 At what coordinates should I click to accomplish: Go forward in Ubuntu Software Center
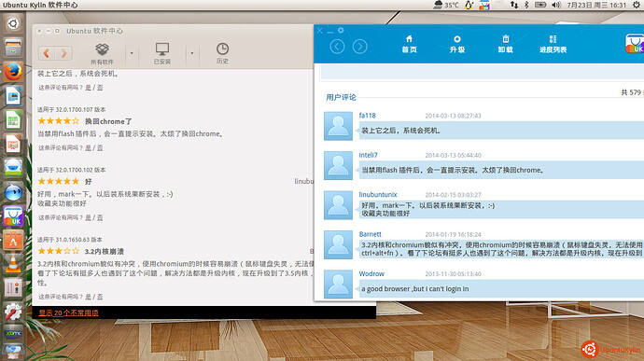click(63, 53)
